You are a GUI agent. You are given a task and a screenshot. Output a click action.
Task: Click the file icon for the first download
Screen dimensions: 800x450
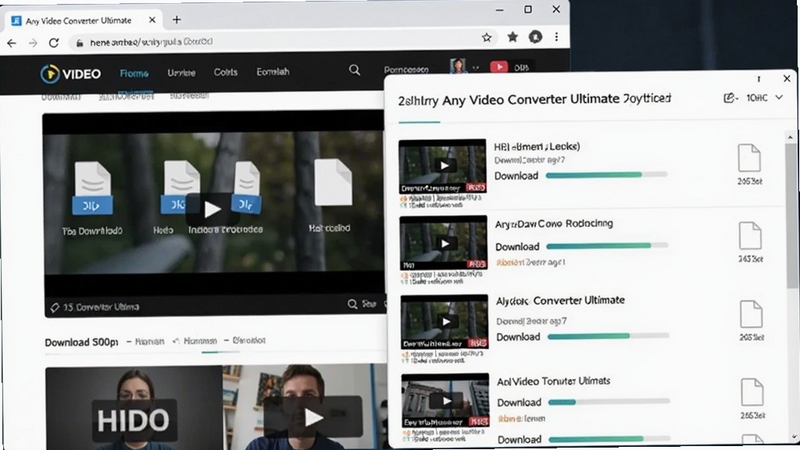point(749,158)
